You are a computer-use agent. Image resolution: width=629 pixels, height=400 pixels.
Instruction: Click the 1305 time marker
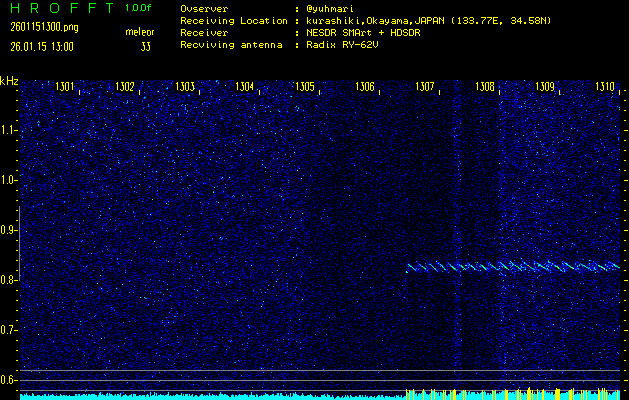pos(305,87)
